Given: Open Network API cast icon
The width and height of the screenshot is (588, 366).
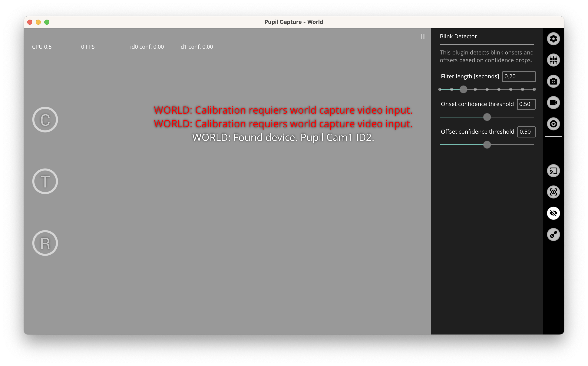Looking at the screenshot, I should (x=553, y=171).
